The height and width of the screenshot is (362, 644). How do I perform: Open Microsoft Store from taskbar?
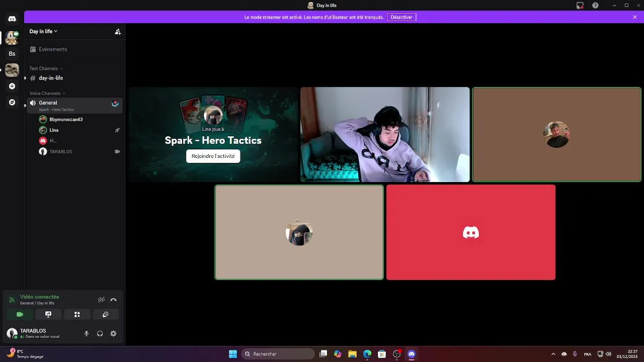click(382, 354)
